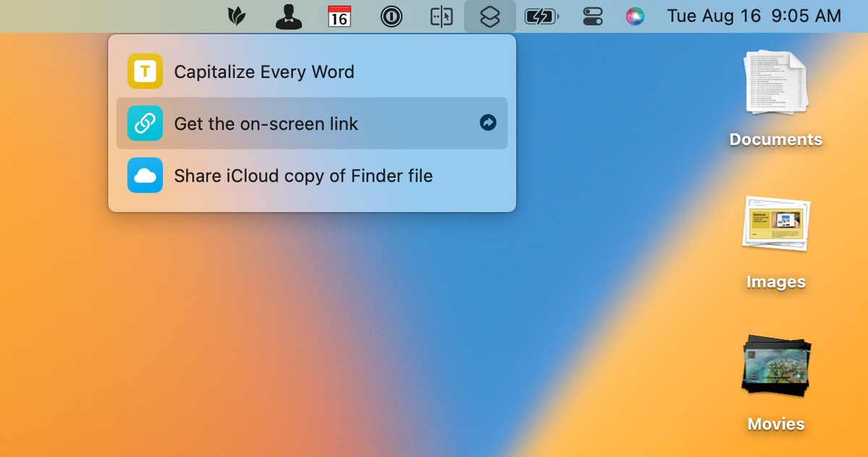Run the Capitalize Every Word shortcut
The width and height of the screenshot is (868, 457).
click(264, 71)
